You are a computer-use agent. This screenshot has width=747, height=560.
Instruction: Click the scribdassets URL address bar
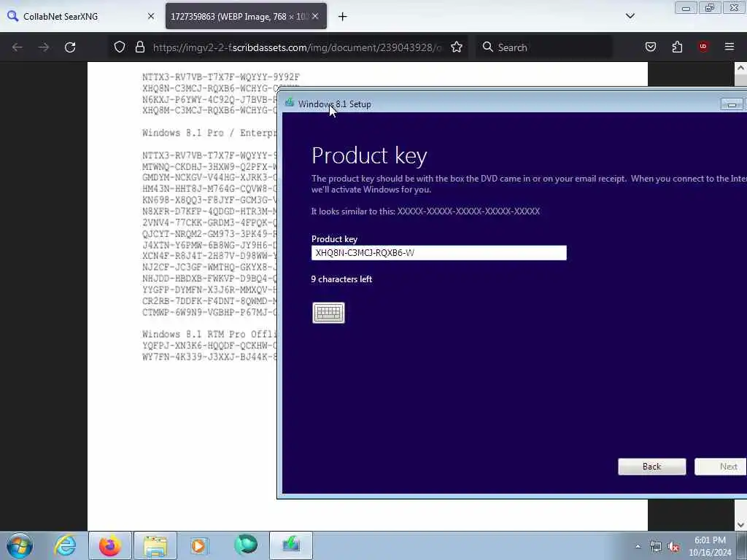point(297,47)
